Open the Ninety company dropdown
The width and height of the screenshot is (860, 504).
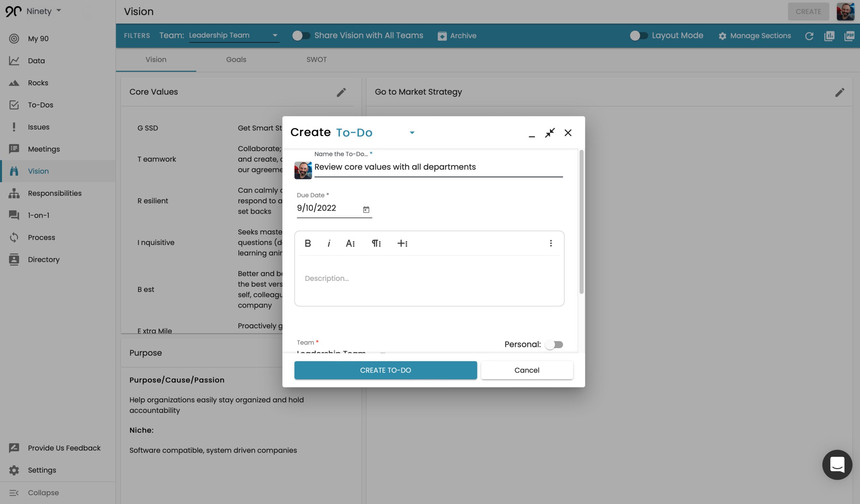click(x=59, y=10)
